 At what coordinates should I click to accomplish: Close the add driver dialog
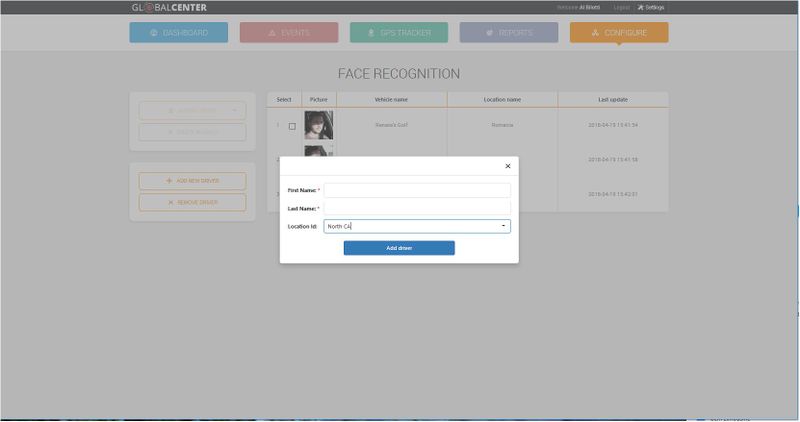pyautogui.click(x=507, y=166)
